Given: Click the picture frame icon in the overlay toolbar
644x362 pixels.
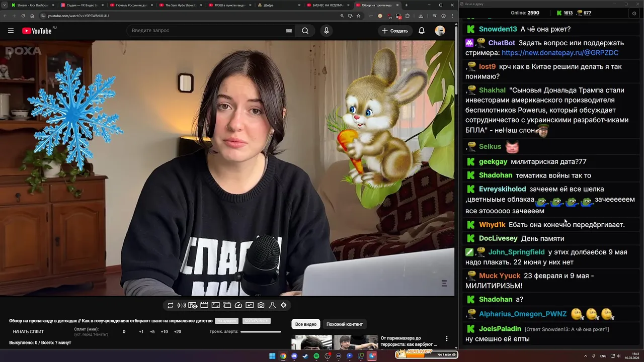Looking at the screenshot, I should [x=215, y=305].
